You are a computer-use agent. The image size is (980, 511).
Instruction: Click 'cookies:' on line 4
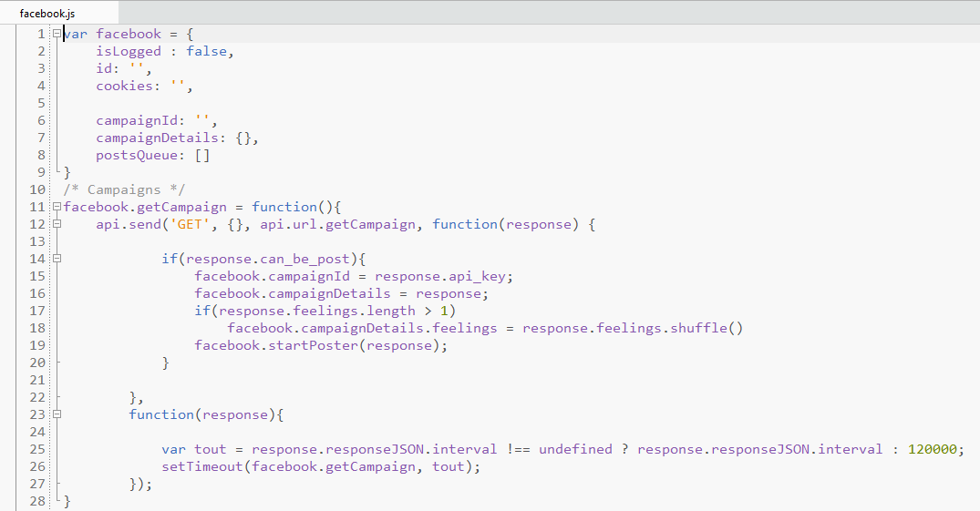click(129, 86)
